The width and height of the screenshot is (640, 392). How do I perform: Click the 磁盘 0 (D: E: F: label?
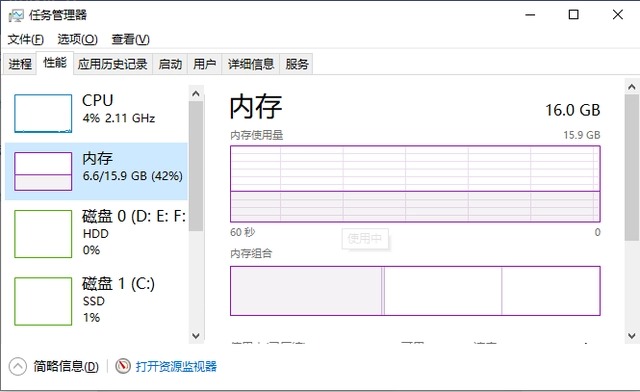click(134, 216)
